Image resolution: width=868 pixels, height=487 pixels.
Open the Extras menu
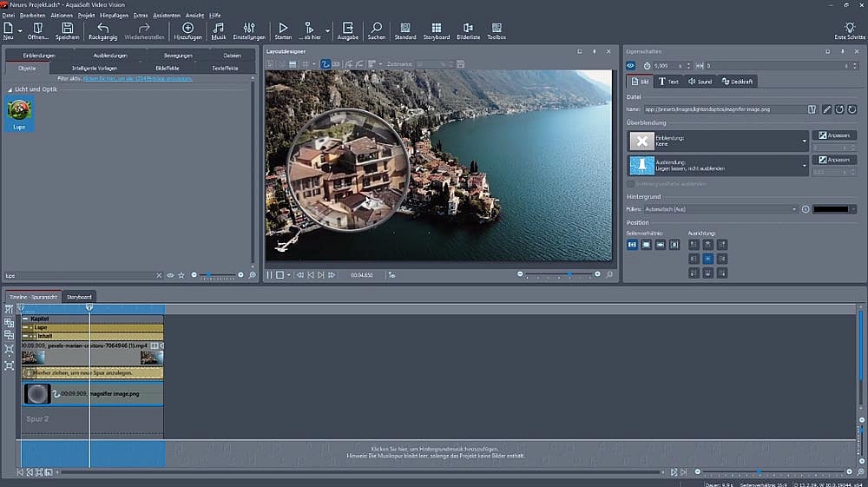click(x=141, y=16)
